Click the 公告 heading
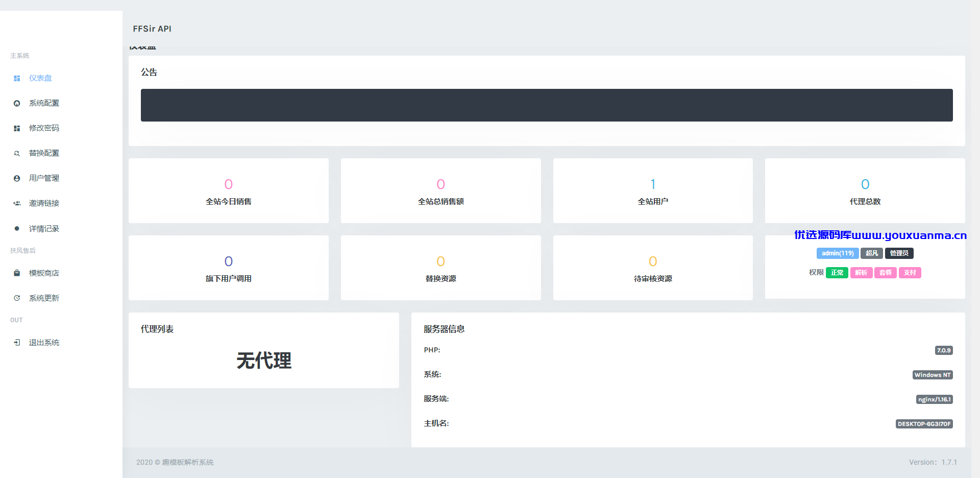This screenshot has height=478, width=980. coord(149,73)
